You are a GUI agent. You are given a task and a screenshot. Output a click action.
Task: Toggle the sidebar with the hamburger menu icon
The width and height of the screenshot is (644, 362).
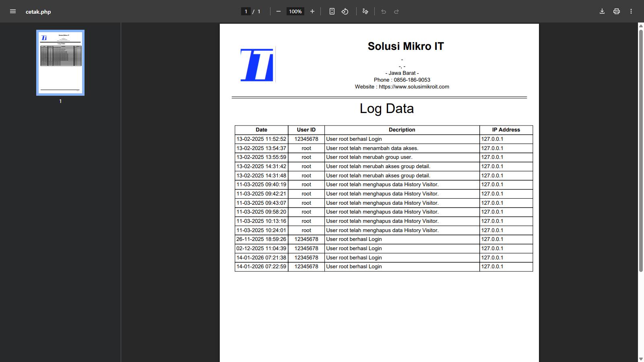(x=13, y=11)
